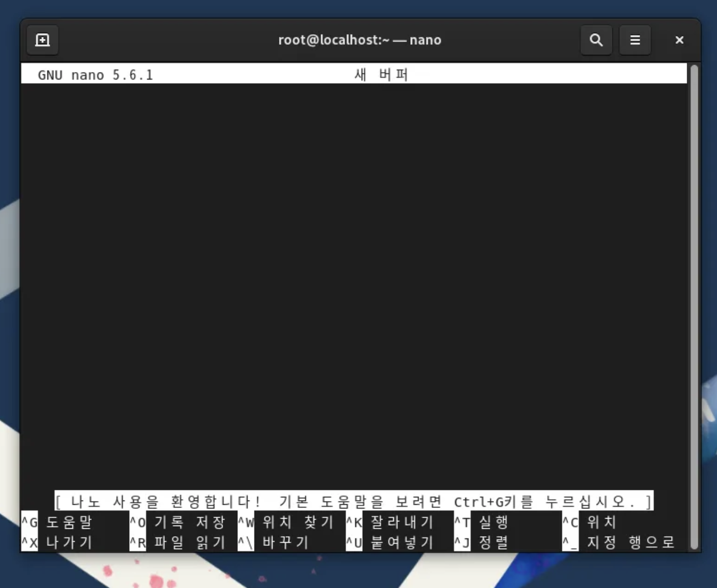Click the ^K 잘라내기 shortcut

tap(390, 522)
